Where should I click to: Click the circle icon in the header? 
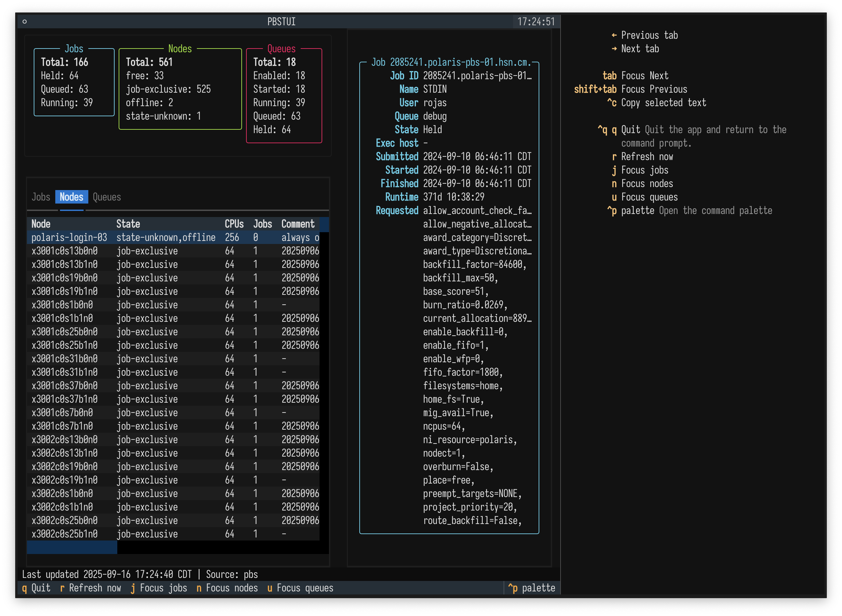pyautogui.click(x=25, y=22)
